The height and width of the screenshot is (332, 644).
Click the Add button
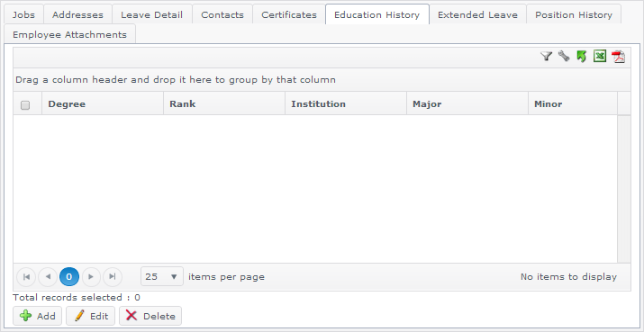pos(37,316)
